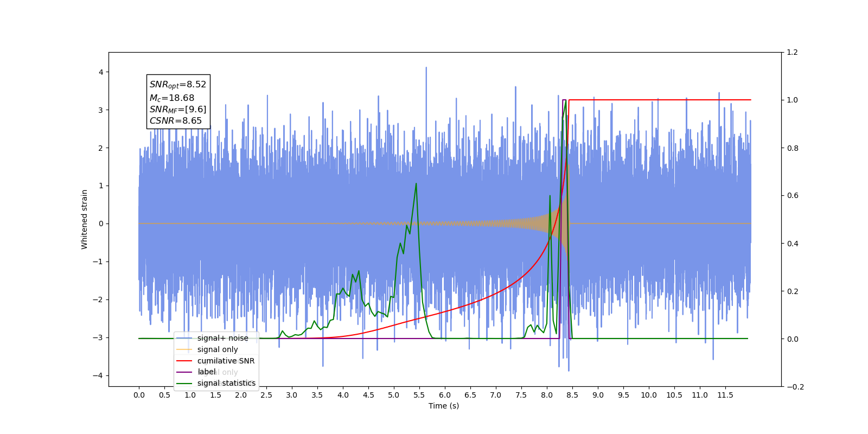This screenshot has width=868, height=434.
Task: Click the 8.5 tick on the time axis
Action: click(572, 395)
